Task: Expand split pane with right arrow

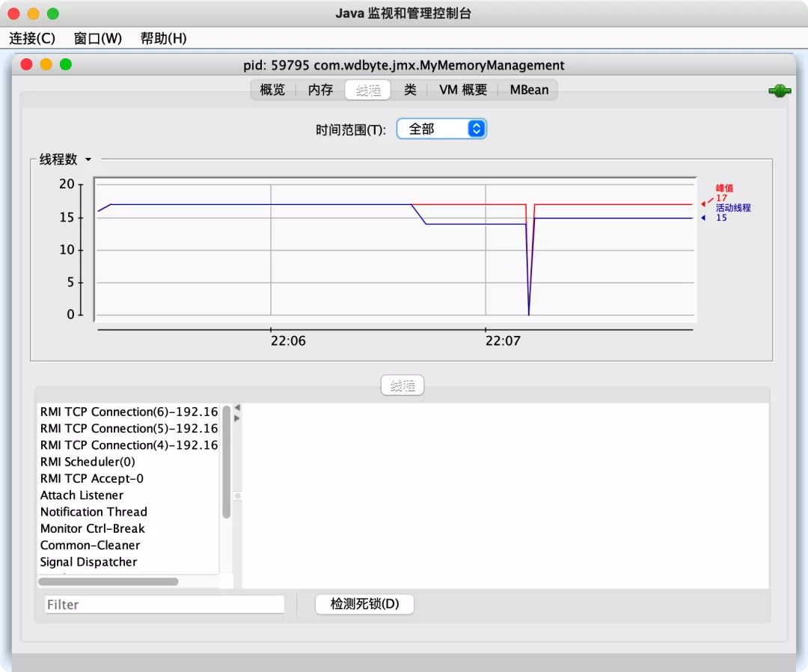Action: click(237, 418)
